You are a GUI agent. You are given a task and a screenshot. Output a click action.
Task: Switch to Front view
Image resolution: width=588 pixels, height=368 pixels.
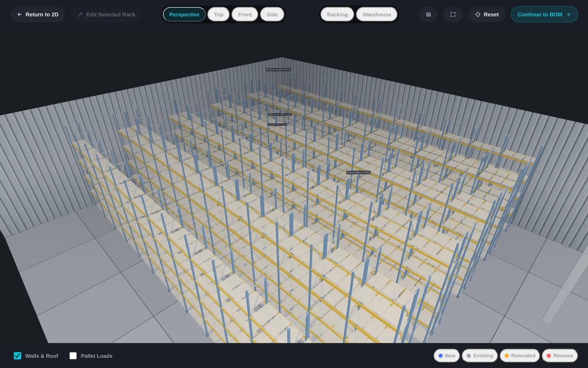point(245,14)
